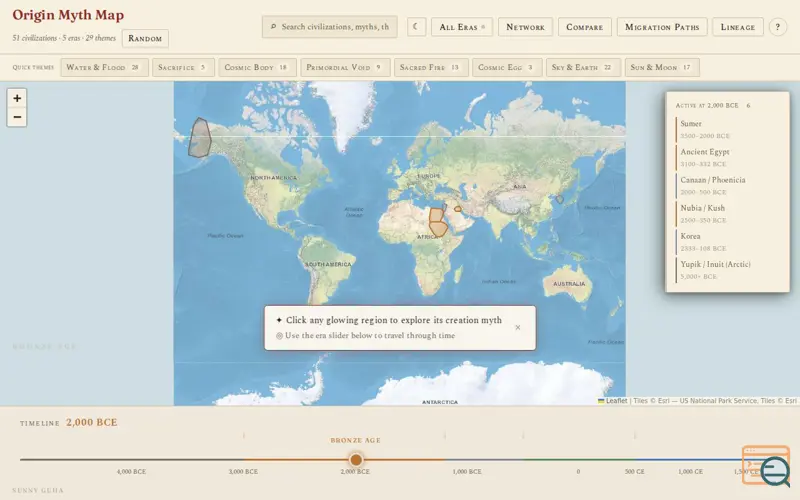Select the Korea region polygon on map
The image size is (800, 500).
point(560,199)
